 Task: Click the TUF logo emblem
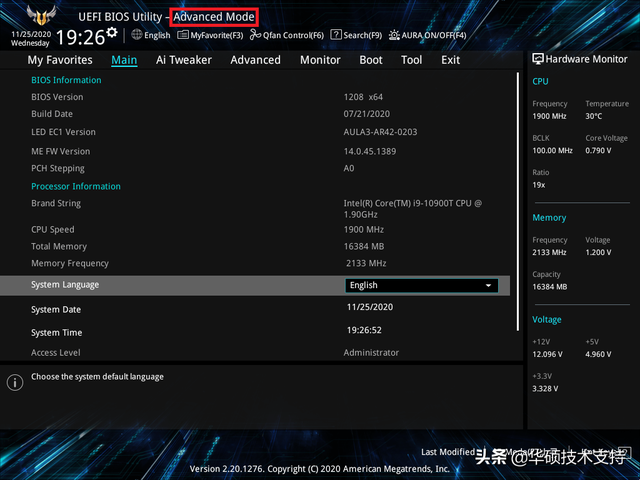[41, 15]
